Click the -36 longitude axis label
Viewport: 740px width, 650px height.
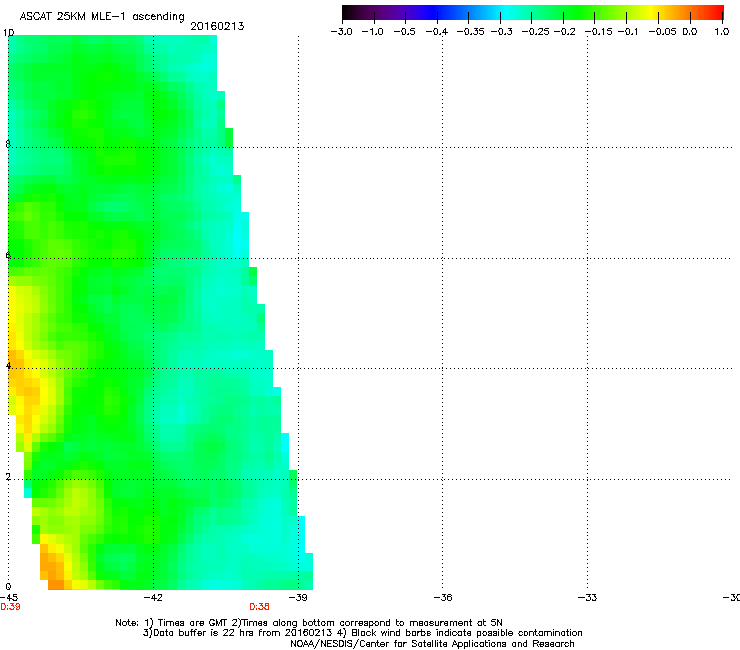[443, 598]
